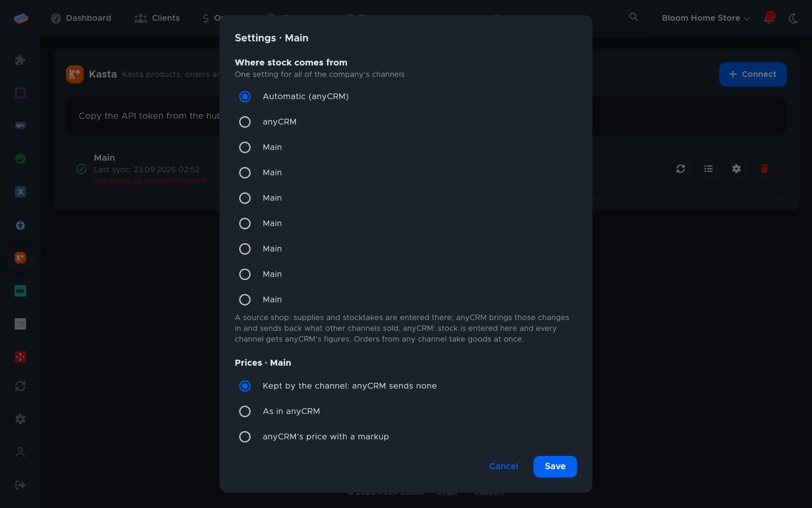812x508 pixels.
Task: Select 'Kept by the channel: anyCRM sends none'
Action: coord(245,386)
